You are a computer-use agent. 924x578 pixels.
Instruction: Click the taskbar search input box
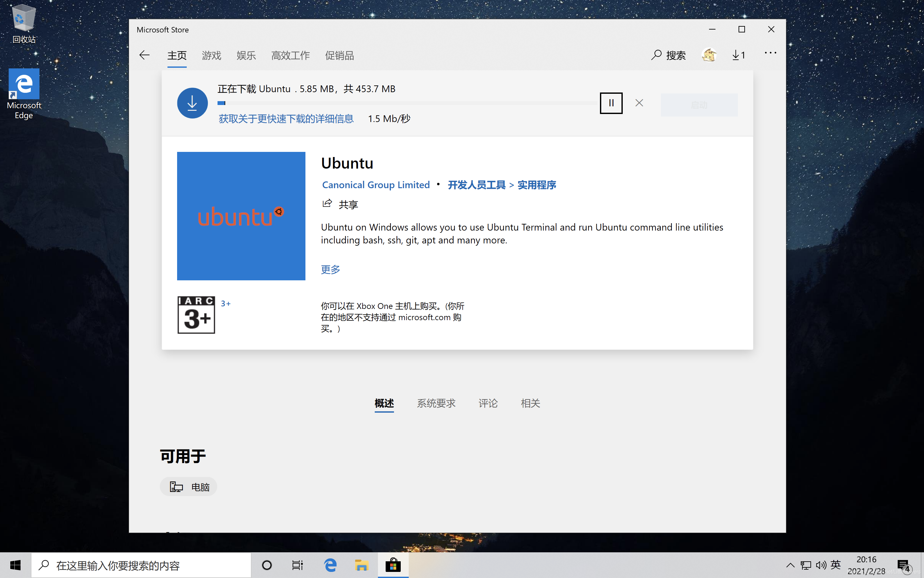[x=141, y=565]
